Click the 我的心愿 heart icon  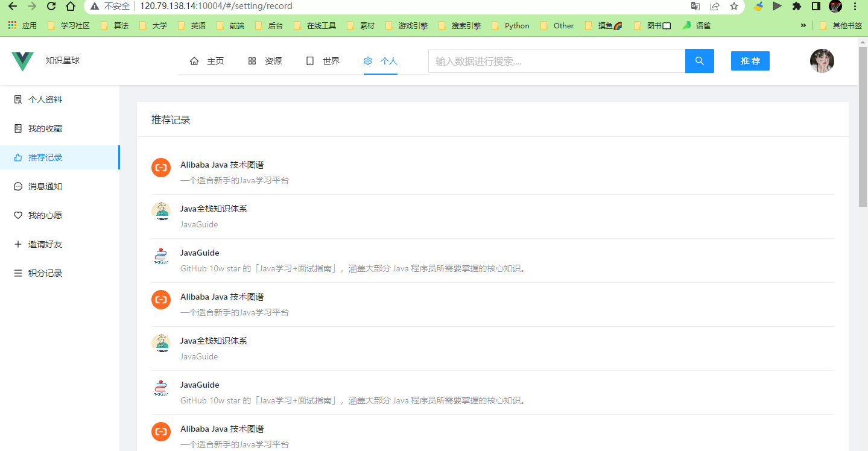(x=18, y=215)
